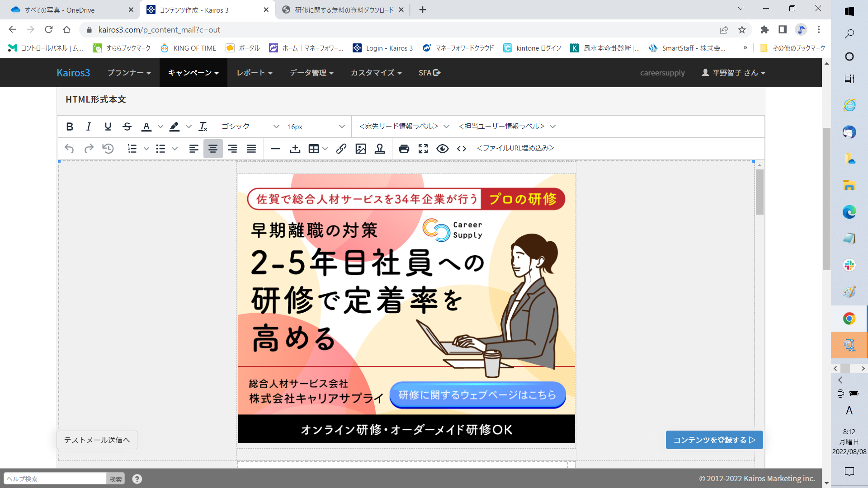Open the 宛先リード情報ラベル dropdown
868x488 pixels.
(404, 127)
